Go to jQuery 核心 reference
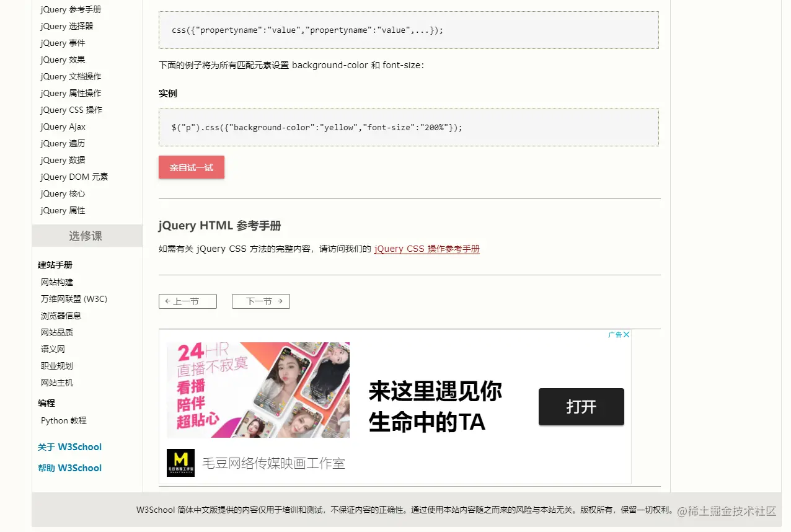Image resolution: width=791 pixels, height=532 pixels. click(63, 193)
